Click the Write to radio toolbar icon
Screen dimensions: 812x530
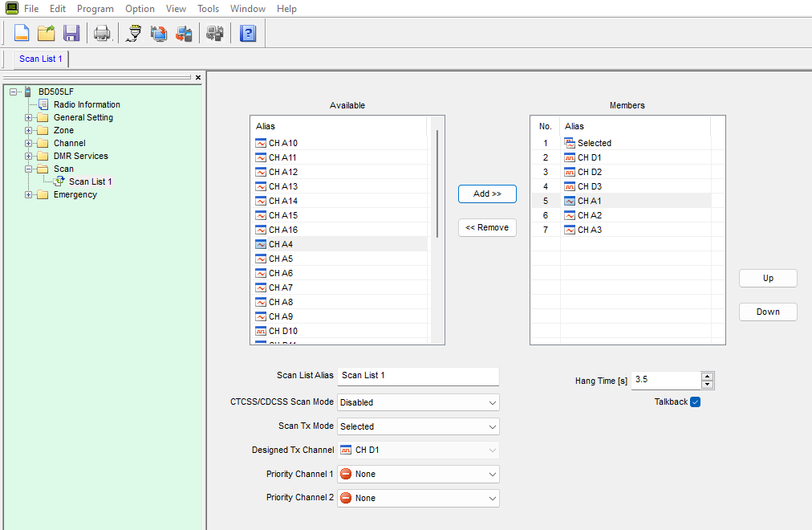click(x=184, y=34)
